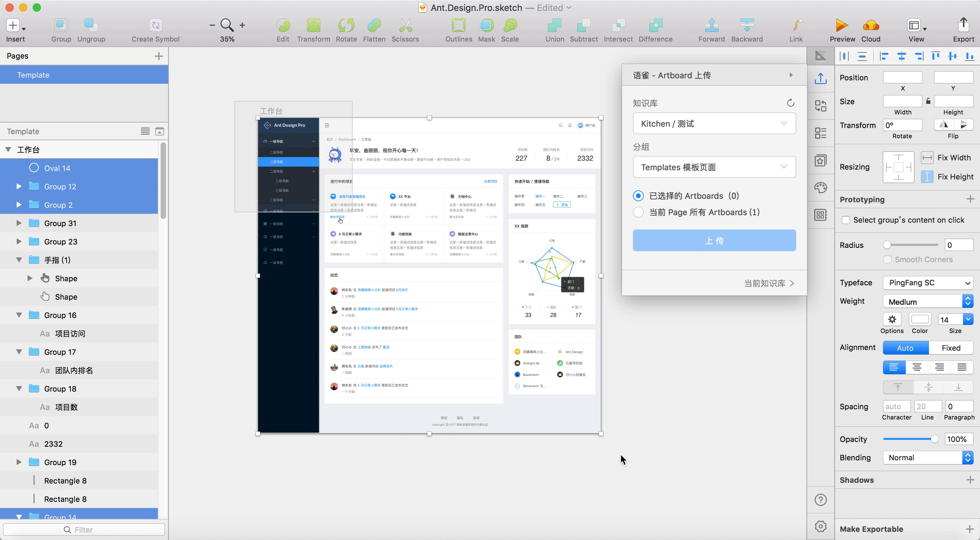Select 已选择的 Artboards radio option
Image resolution: width=980 pixels, height=540 pixels.
(x=638, y=196)
